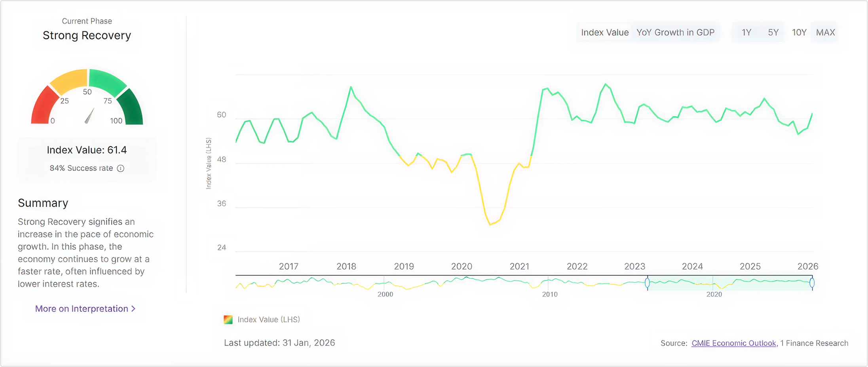Click the 2010 label in the navigator timeline
Screen dimensions: 868x367
(x=549, y=294)
